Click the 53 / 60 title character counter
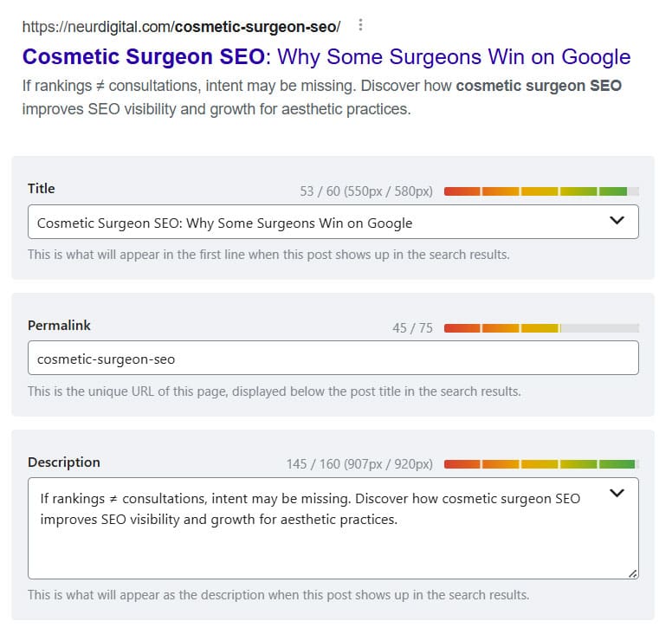This screenshot has height=634, width=672. click(366, 191)
